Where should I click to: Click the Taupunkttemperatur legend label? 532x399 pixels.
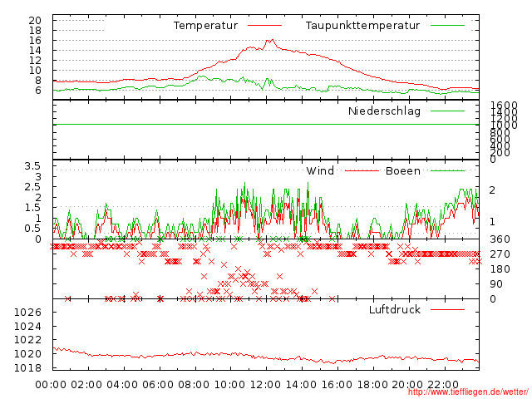click(362, 26)
